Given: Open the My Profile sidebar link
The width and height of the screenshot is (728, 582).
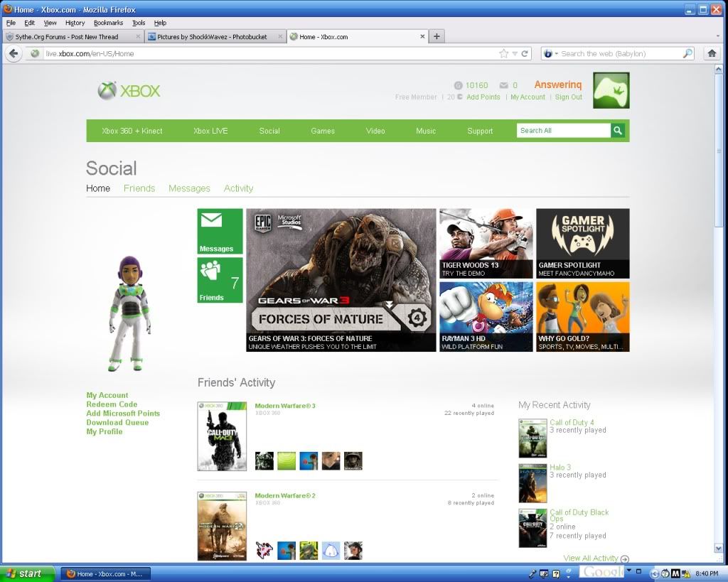Looking at the screenshot, I should (105, 431).
